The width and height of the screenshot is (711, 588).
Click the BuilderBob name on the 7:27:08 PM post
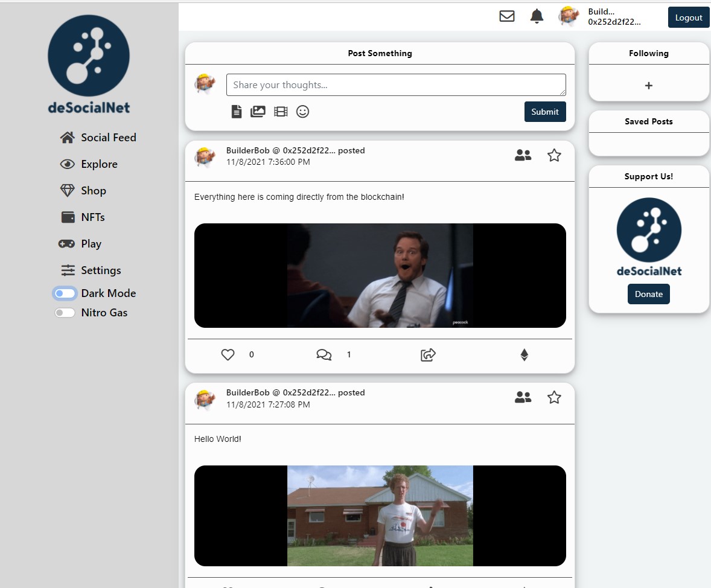coord(247,393)
